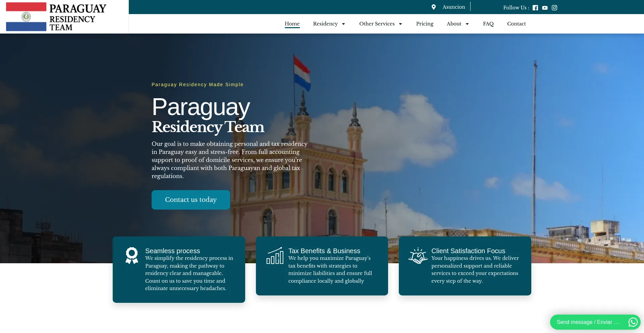Viewport: 644px width, 333px height.
Task: Click the Asuncion location link
Action: click(x=453, y=7)
